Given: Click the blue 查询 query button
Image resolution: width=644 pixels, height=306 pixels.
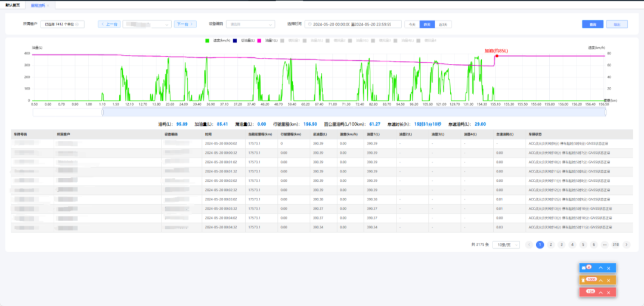Looking at the screenshot, I should [x=593, y=24].
